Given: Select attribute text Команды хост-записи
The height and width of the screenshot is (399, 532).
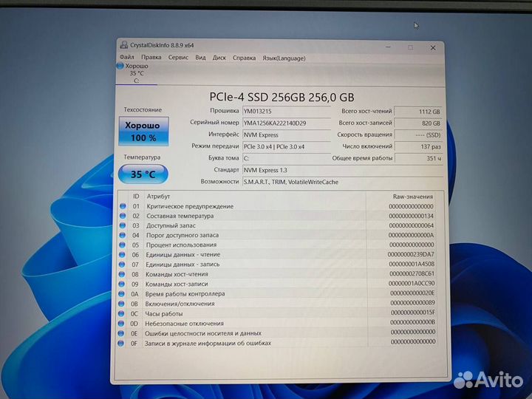Looking at the screenshot, I should click(x=177, y=284).
